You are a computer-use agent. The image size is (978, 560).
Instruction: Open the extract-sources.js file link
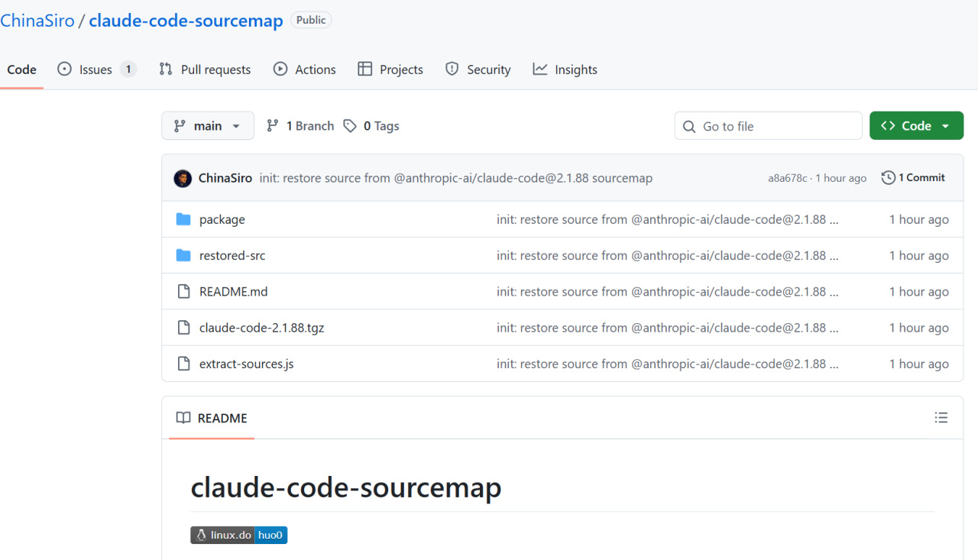point(246,364)
